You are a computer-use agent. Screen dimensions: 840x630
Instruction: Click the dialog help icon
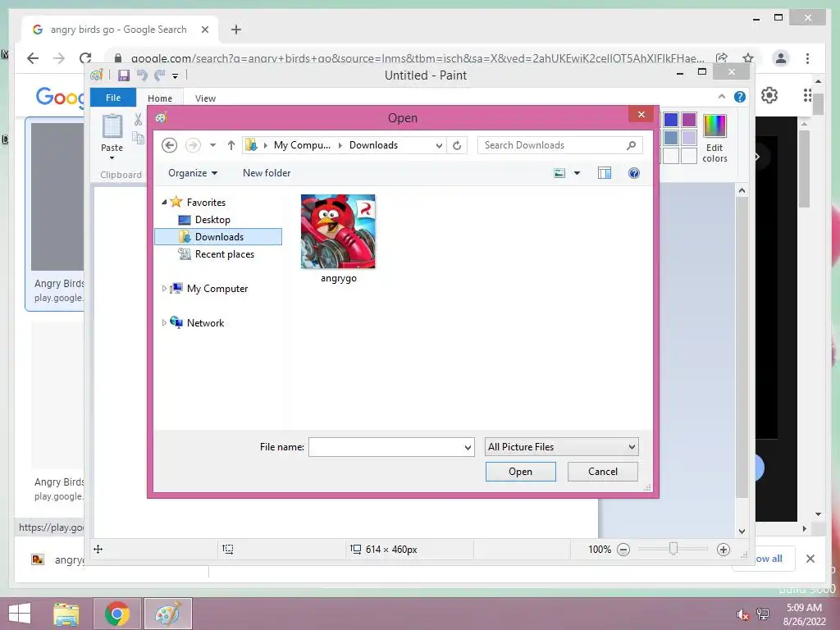click(x=634, y=173)
